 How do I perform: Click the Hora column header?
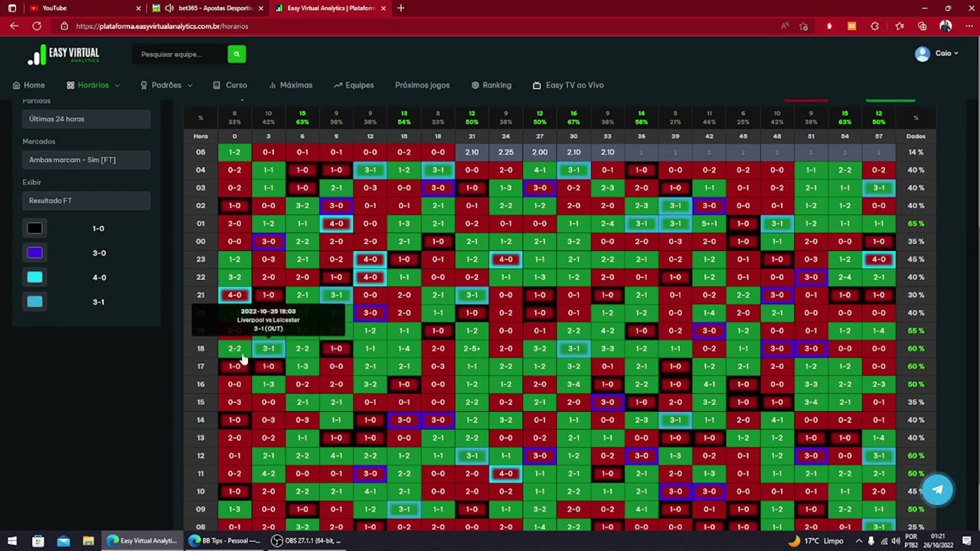click(x=201, y=136)
